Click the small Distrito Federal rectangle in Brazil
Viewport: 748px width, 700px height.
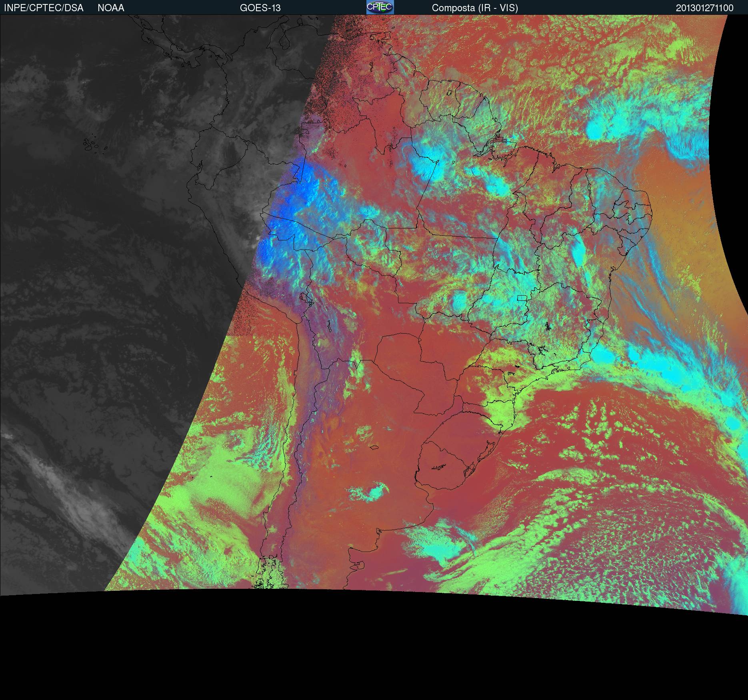tap(522, 298)
